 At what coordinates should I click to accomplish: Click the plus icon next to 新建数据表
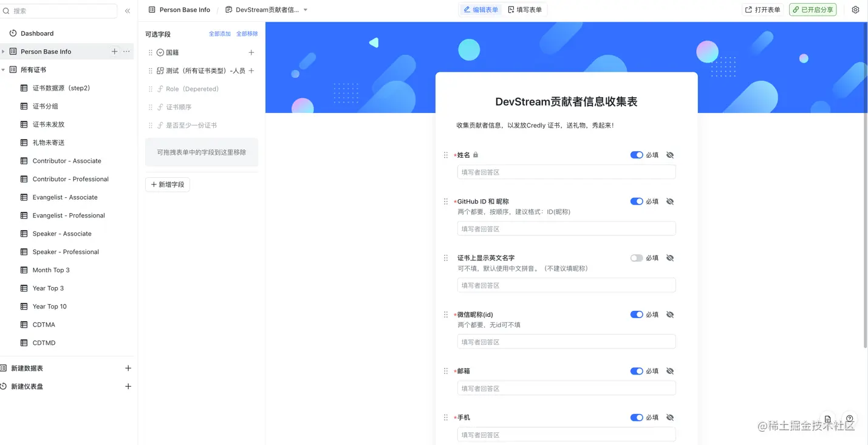pos(128,368)
